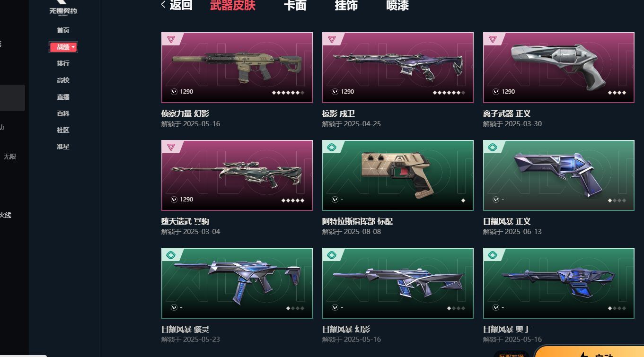Click the green tier icon on 阿特拉斯指挥部 标配 card
The height and width of the screenshot is (357, 644).
332,148
